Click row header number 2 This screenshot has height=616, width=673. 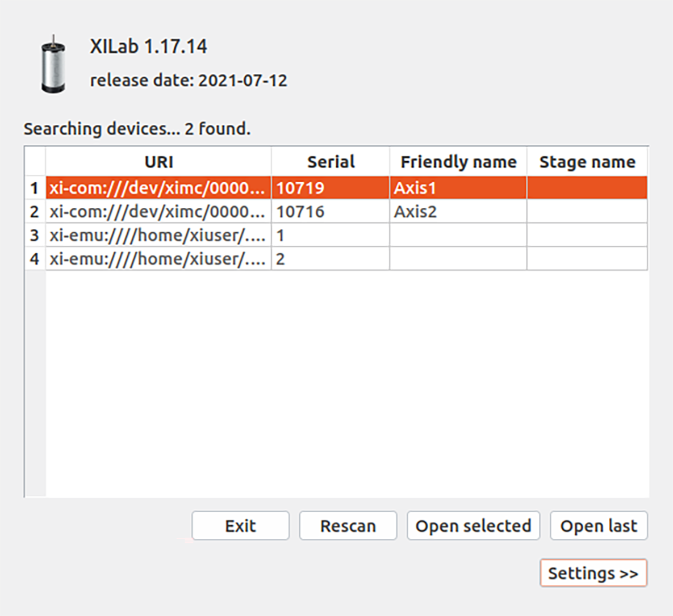click(x=35, y=212)
